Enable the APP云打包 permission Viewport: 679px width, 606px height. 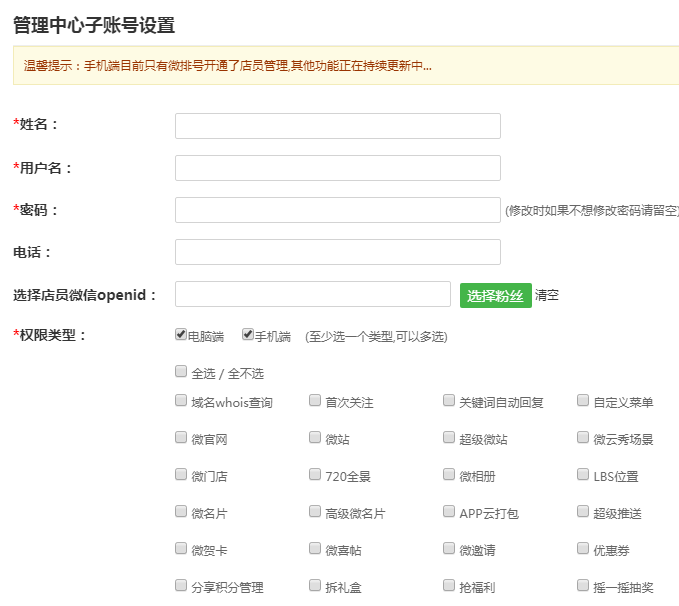pyautogui.click(x=449, y=512)
